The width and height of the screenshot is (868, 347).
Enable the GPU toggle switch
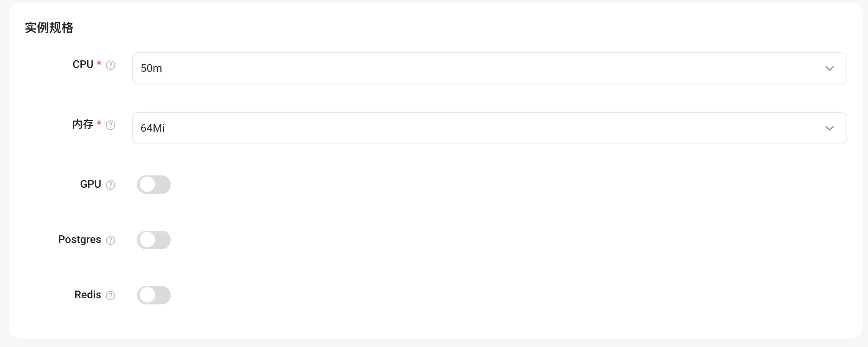tap(154, 185)
